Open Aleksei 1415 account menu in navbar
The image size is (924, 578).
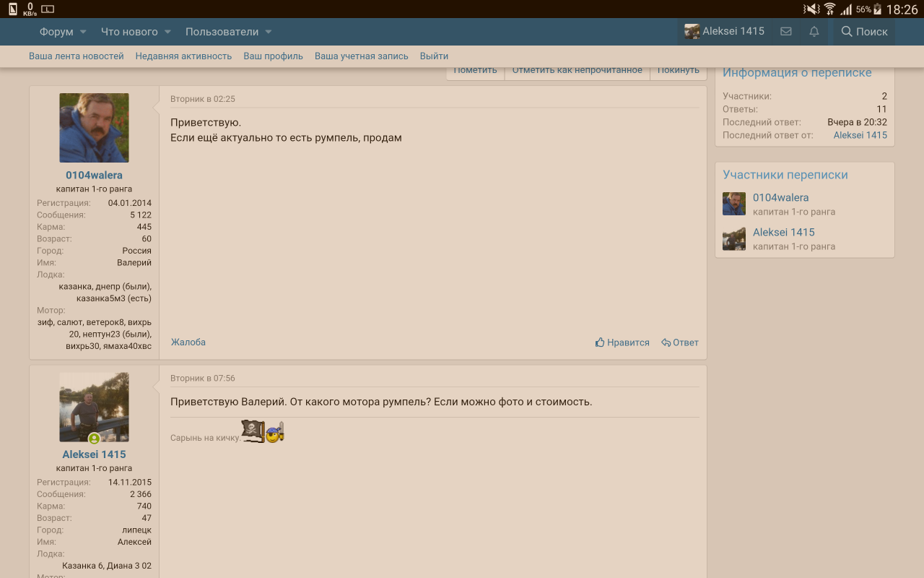click(724, 32)
